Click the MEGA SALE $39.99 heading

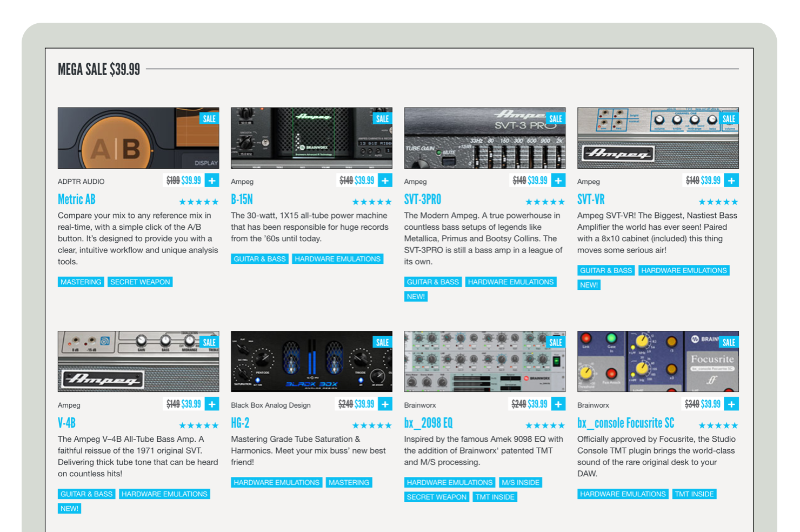point(99,69)
